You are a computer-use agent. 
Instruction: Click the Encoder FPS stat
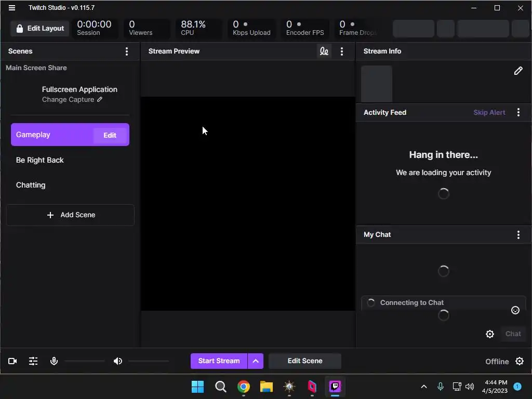304,28
